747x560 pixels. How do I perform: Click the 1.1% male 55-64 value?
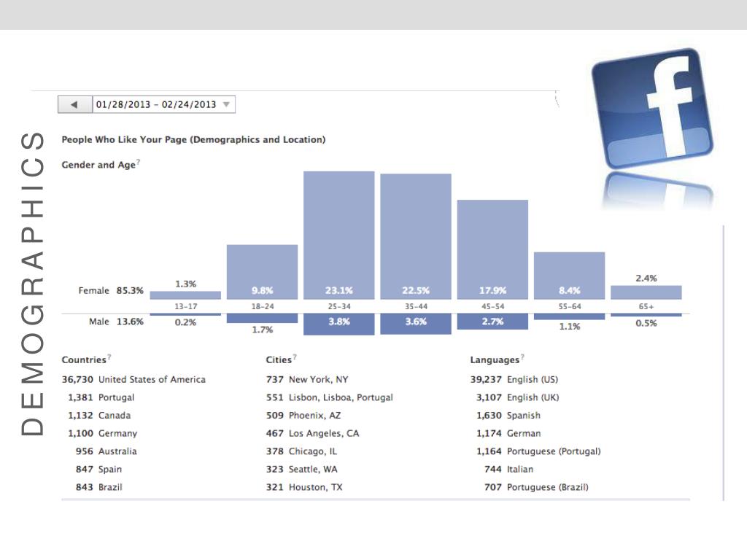(569, 327)
